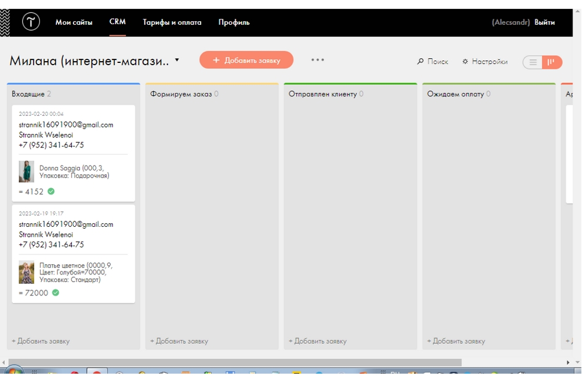Click the email in the 4152 order card
588x382 pixels.
[x=66, y=125]
